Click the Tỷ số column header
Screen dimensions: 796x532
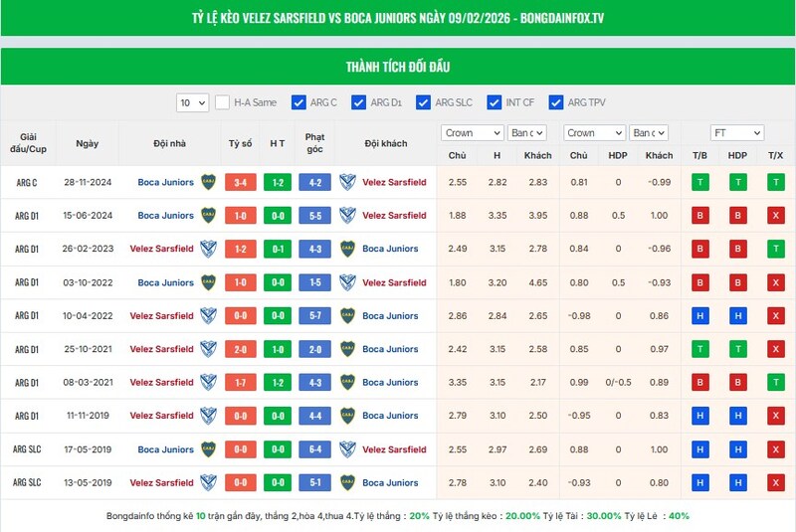[240, 143]
